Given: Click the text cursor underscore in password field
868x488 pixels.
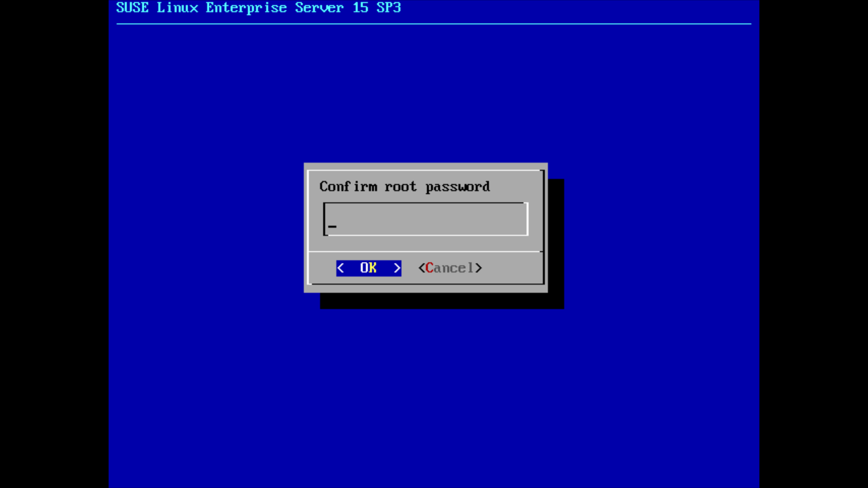Looking at the screenshot, I should 332,227.
